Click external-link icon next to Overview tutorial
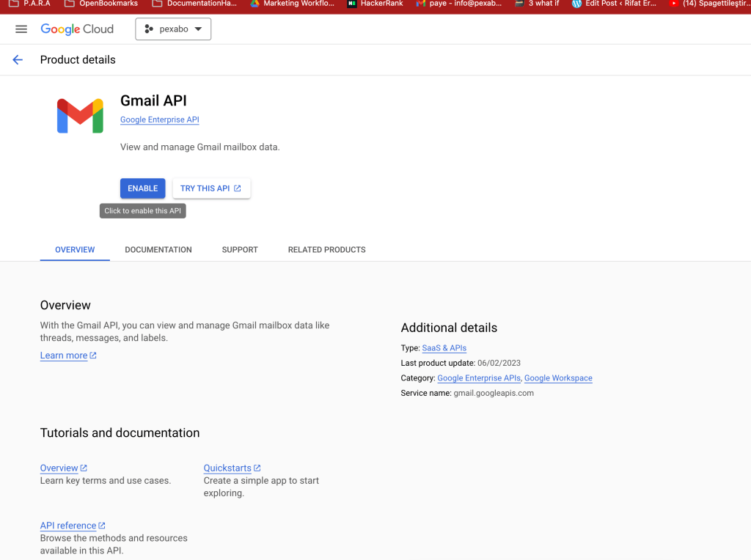751x560 pixels. coord(84,468)
